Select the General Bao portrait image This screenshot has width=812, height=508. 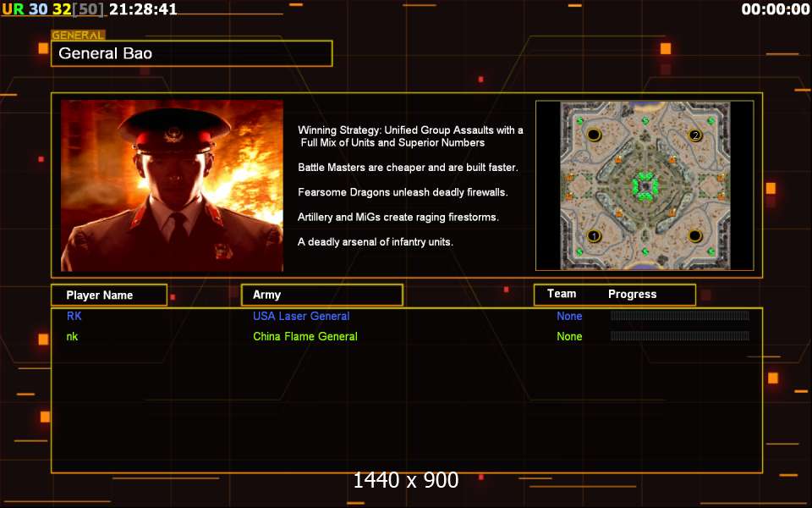coord(172,185)
